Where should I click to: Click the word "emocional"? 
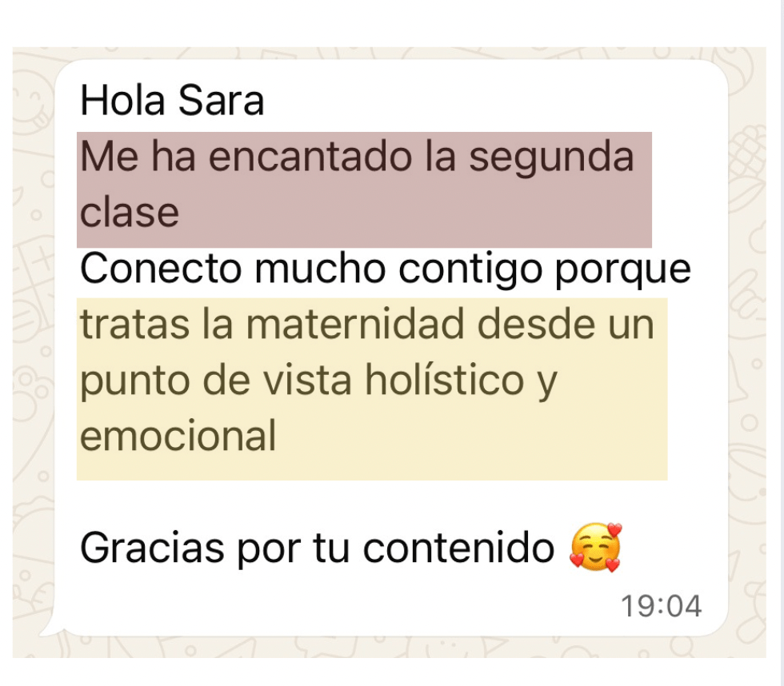pos(178,436)
